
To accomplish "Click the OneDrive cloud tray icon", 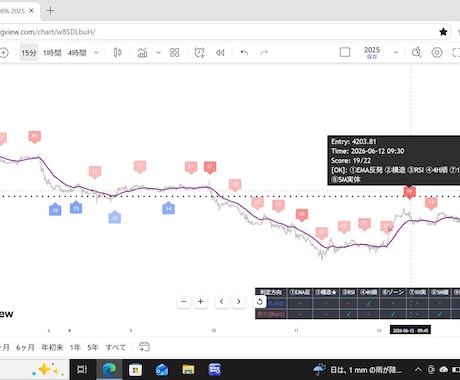I will [444, 369].
